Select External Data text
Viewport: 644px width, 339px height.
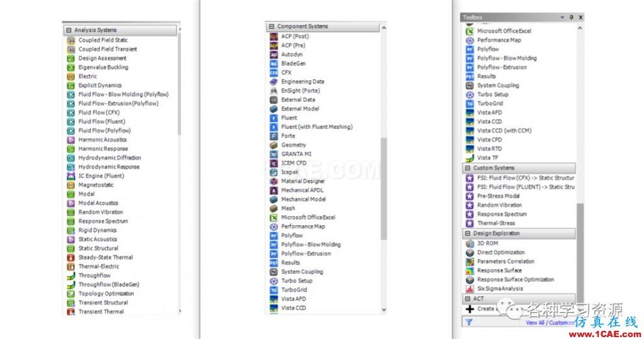298,100
